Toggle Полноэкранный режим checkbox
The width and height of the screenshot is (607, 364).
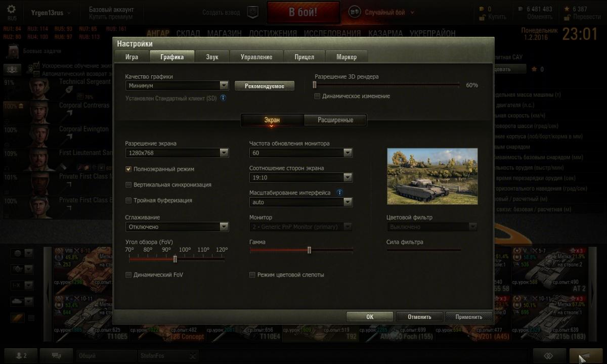[x=128, y=169]
